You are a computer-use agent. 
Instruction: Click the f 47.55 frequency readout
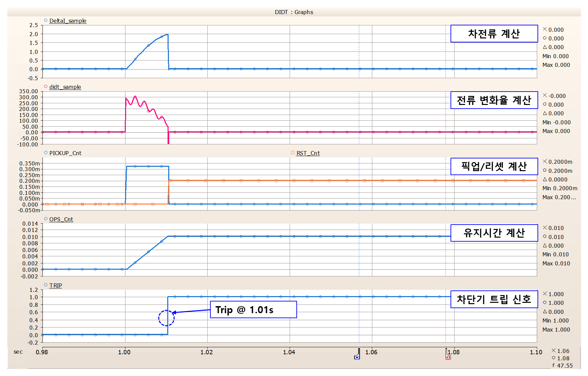pos(563,366)
